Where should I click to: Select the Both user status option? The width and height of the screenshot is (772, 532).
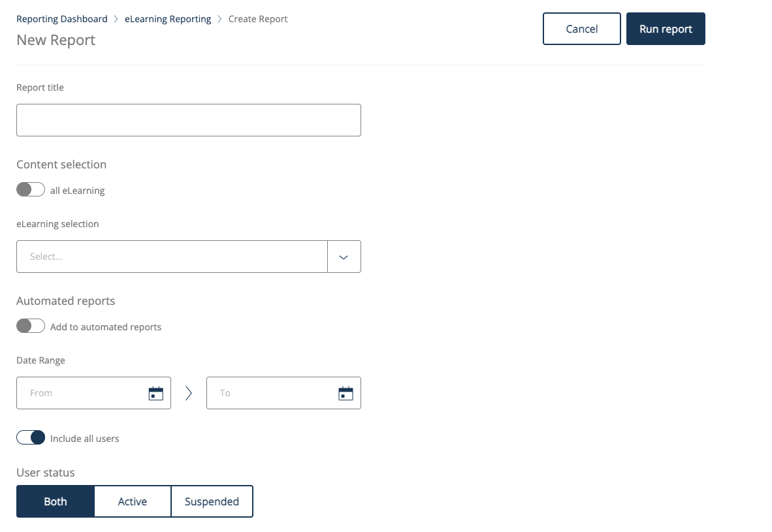(x=56, y=501)
